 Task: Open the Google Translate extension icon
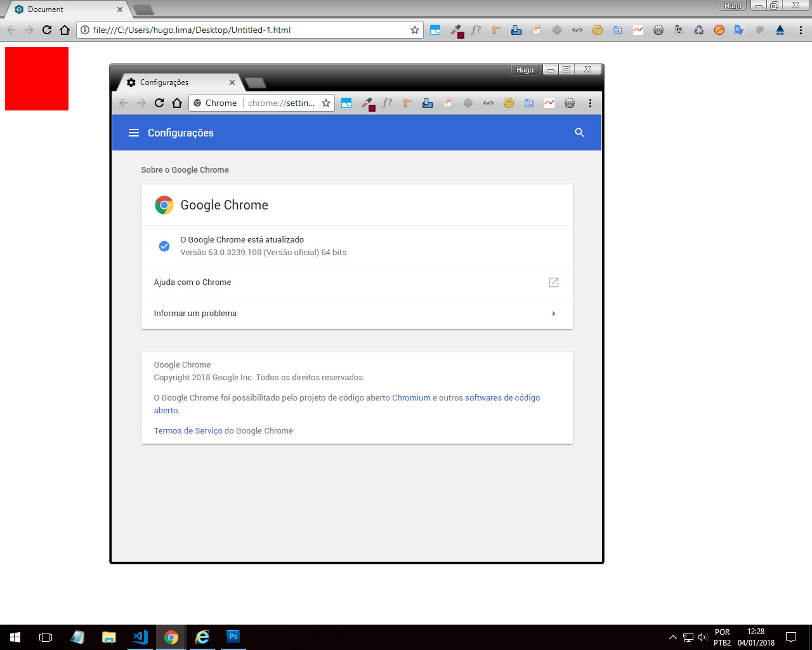[740, 30]
